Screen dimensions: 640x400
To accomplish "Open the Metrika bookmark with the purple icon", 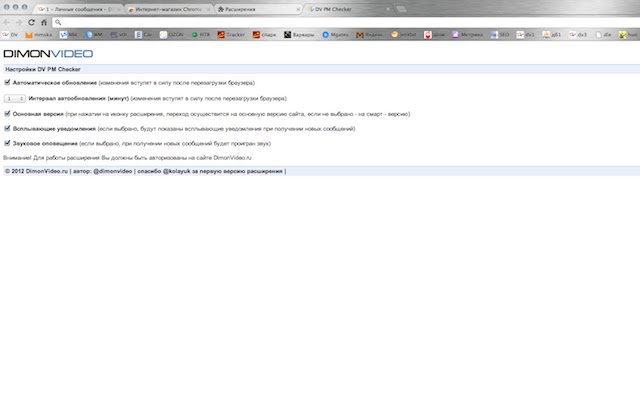I will (x=467, y=35).
